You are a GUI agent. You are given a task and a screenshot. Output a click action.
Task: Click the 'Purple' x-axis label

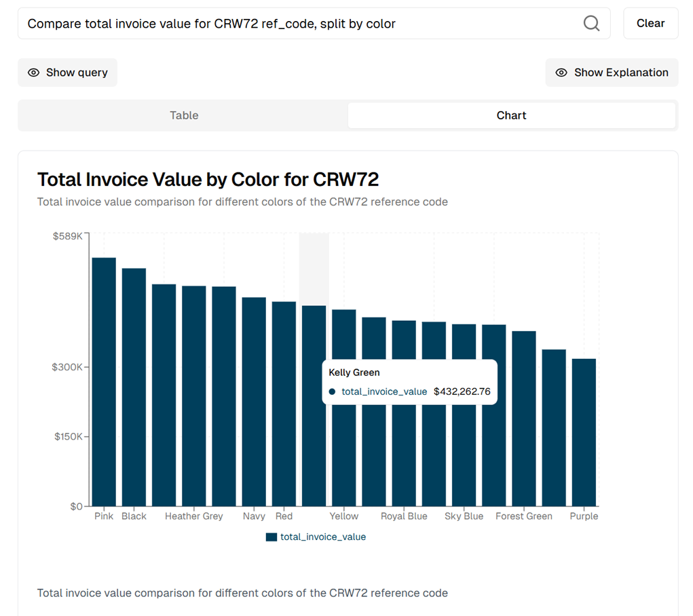pos(584,516)
